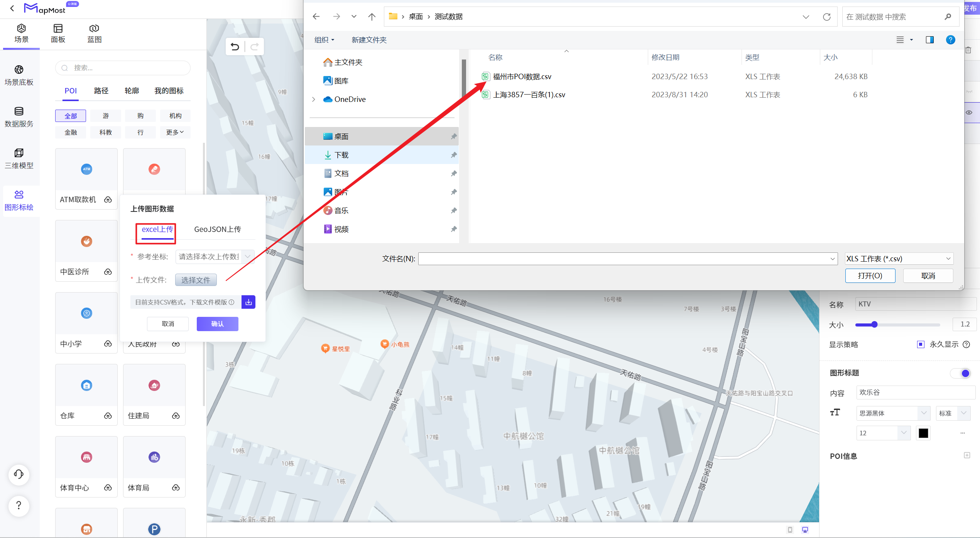This screenshot has height=538, width=980.
Task: Click the redo arrow on the map toolbar
Action: point(254,47)
